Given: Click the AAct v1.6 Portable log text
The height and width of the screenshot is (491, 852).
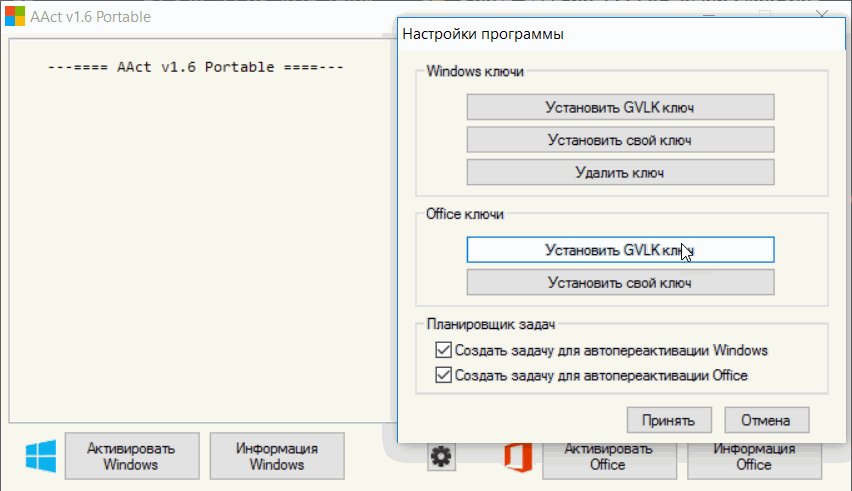Looking at the screenshot, I should click(x=196, y=67).
